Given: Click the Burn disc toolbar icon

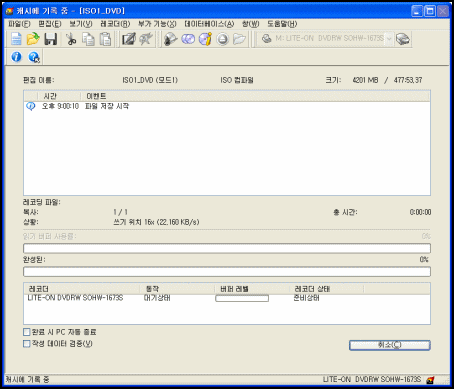Looking at the screenshot, I should pos(170,39).
